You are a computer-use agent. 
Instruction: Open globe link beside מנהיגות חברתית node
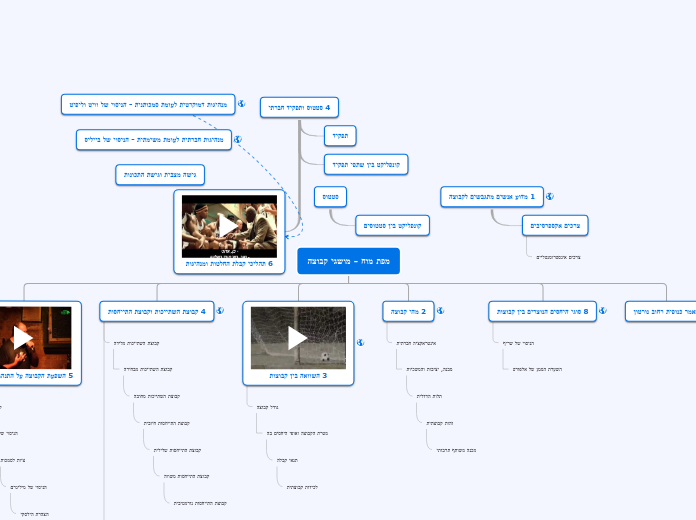[x=238, y=139]
